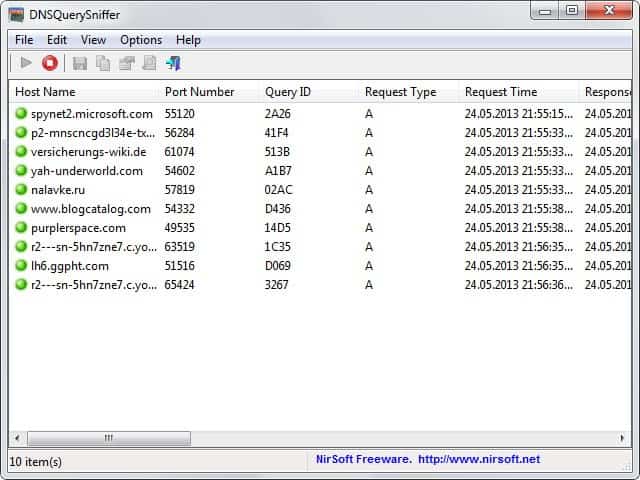Select the p2-mnscncgd3l34e-tx... host entry
The width and height of the screenshot is (640, 480).
pos(93,133)
